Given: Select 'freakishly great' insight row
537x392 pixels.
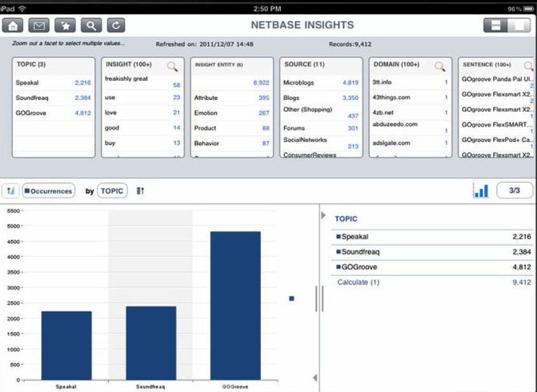Looking at the screenshot, I should [143, 82].
